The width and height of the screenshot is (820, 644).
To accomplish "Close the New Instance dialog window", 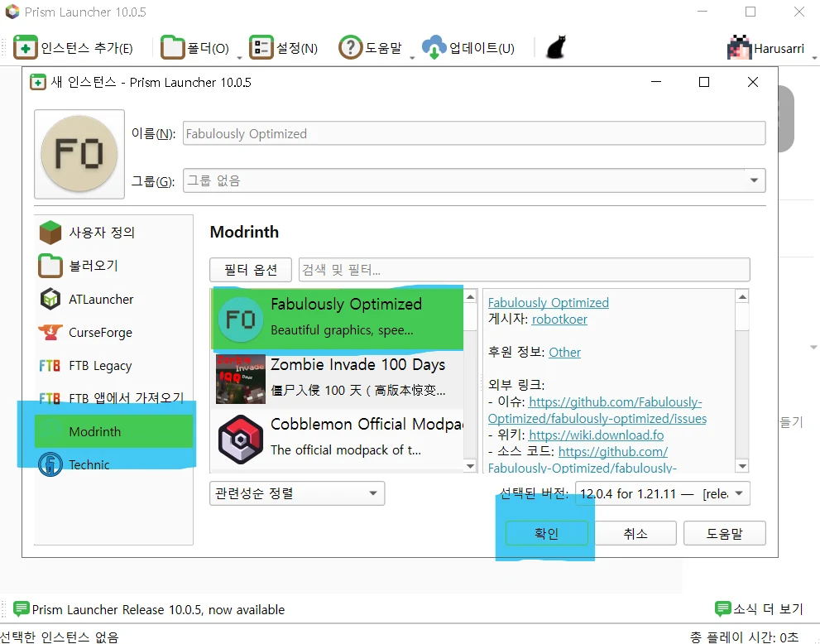I will click(x=752, y=82).
